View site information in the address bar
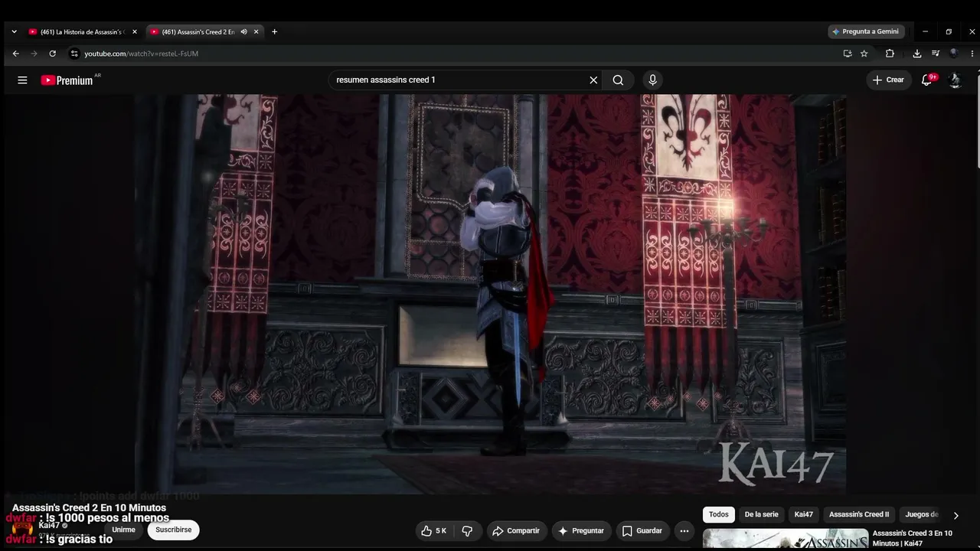The height and width of the screenshot is (551, 980). click(x=74, y=54)
